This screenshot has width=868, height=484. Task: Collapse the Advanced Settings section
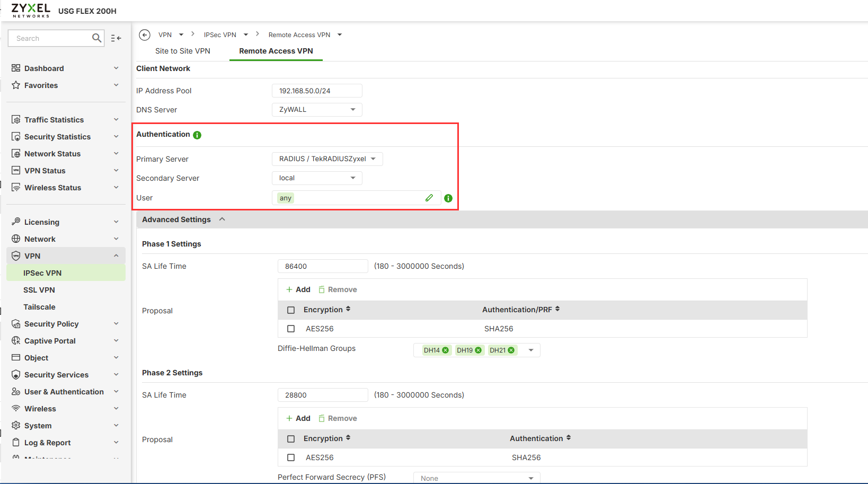click(222, 219)
